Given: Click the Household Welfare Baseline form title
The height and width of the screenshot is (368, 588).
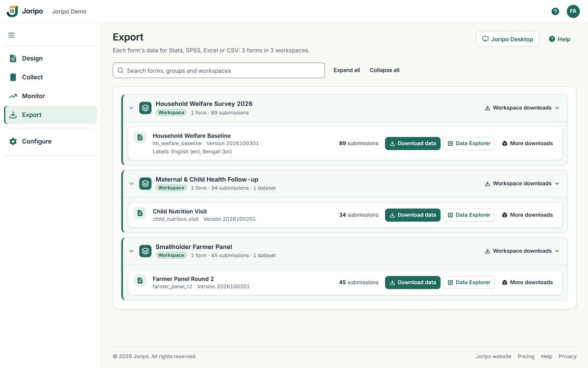Looking at the screenshot, I should point(192,136).
